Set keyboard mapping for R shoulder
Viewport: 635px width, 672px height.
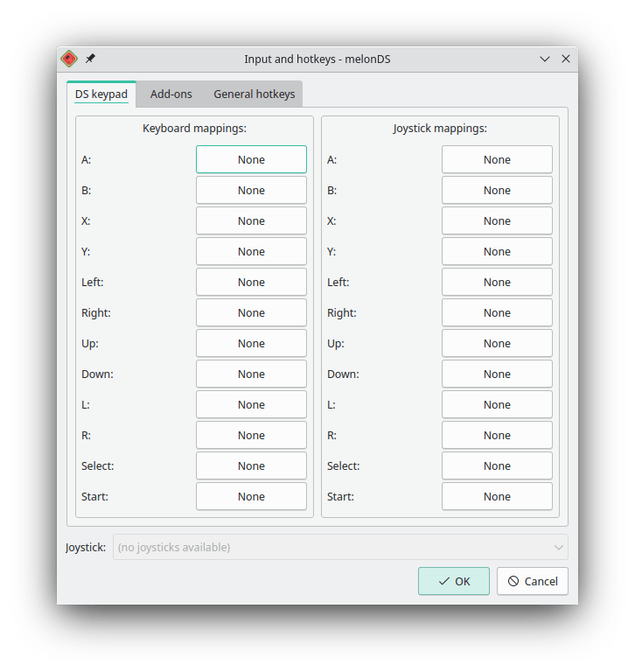[x=252, y=436]
